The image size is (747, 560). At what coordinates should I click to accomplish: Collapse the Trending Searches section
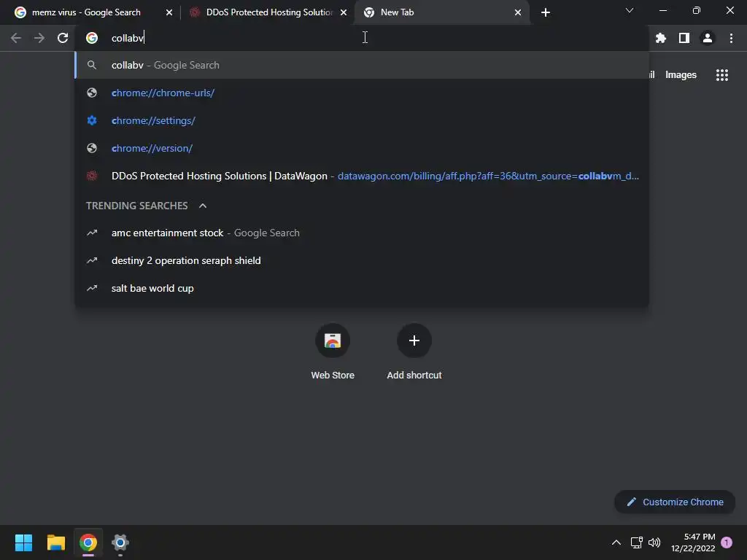203,206
